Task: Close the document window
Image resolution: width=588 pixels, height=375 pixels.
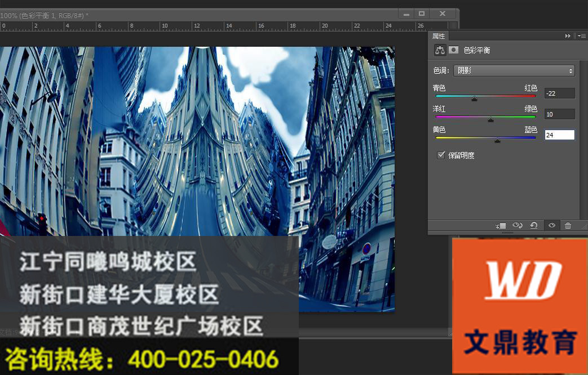Action: click(443, 14)
